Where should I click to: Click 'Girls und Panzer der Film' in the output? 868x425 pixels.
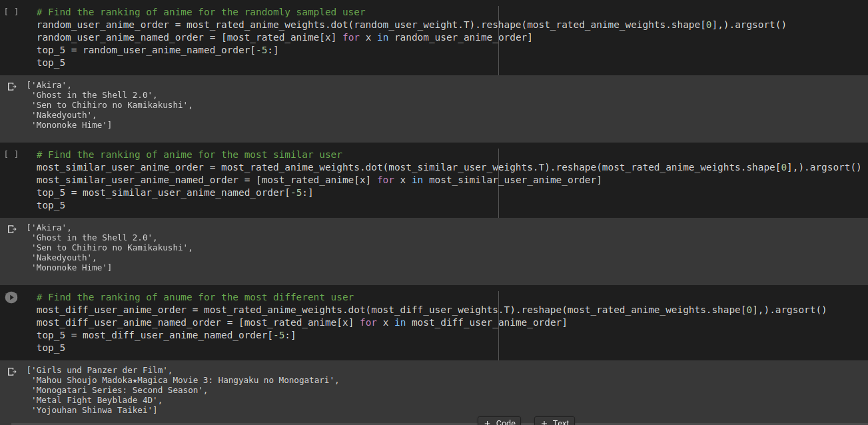tap(101, 370)
